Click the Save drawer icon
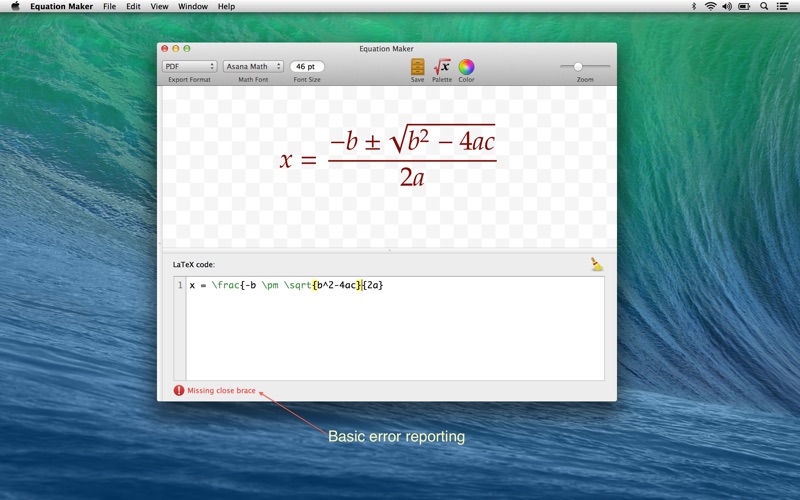The width and height of the screenshot is (800, 500). [x=417, y=67]
